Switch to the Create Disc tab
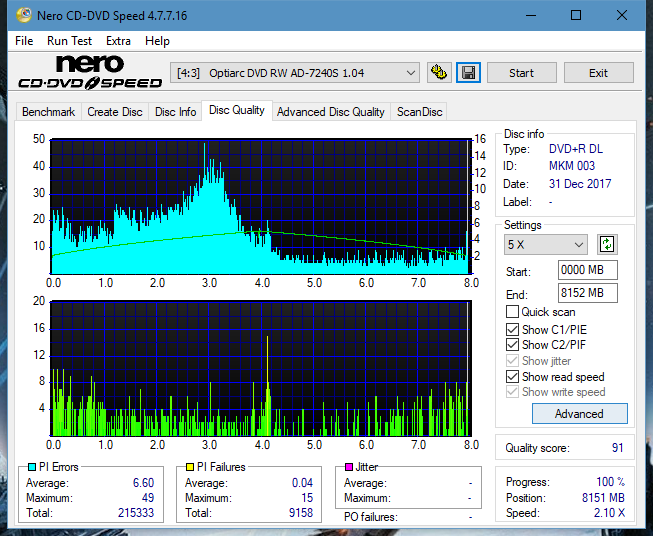This screenshot has height=536, width=653. [115, 112]
